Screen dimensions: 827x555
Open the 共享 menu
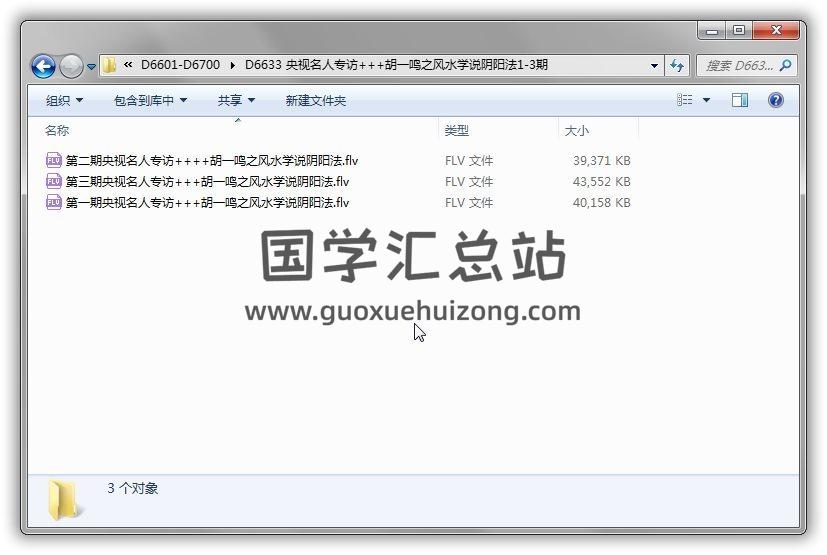click(x=236, y=100)
